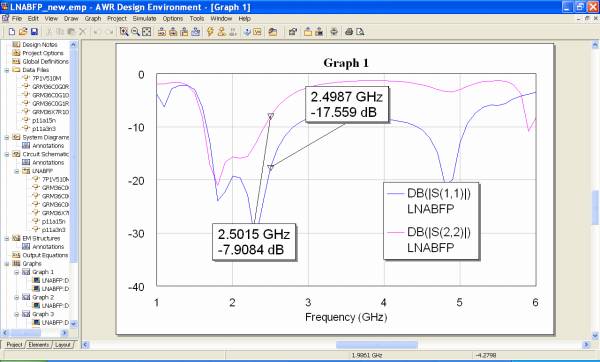Click the View All fit icon
This screenshot has height=362, width=600.
[147, 32]
